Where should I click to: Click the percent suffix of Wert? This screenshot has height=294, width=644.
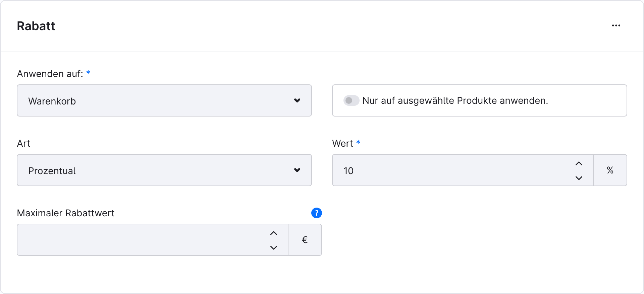(x=610, y=170)
